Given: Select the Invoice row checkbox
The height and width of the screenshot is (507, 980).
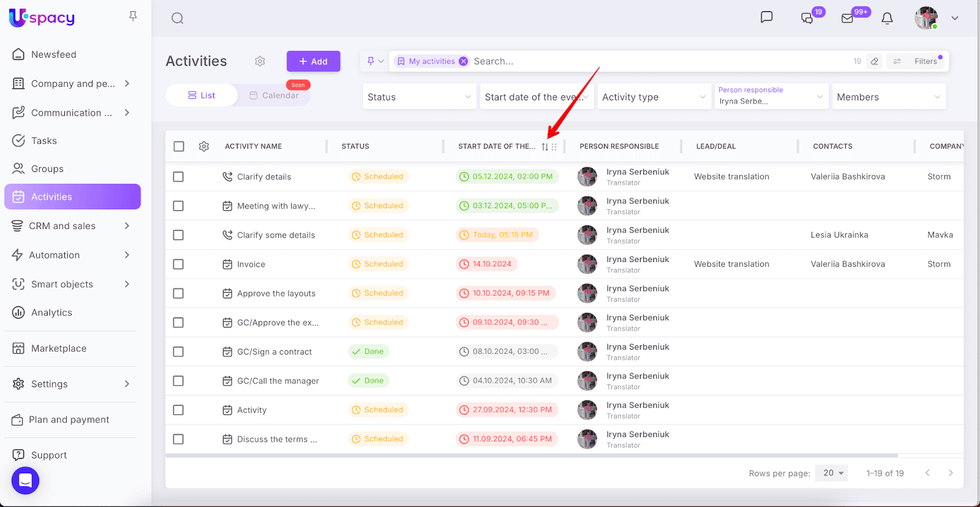Looking at the screenshot, I should (178, 265).
